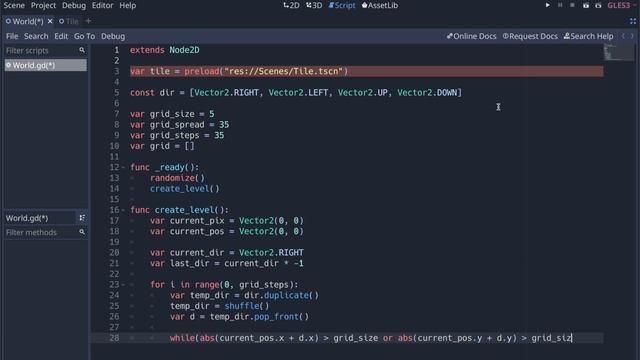Click the highlighted preload Tile.tscn line
640x360 pixels.
tap(367, 71)
